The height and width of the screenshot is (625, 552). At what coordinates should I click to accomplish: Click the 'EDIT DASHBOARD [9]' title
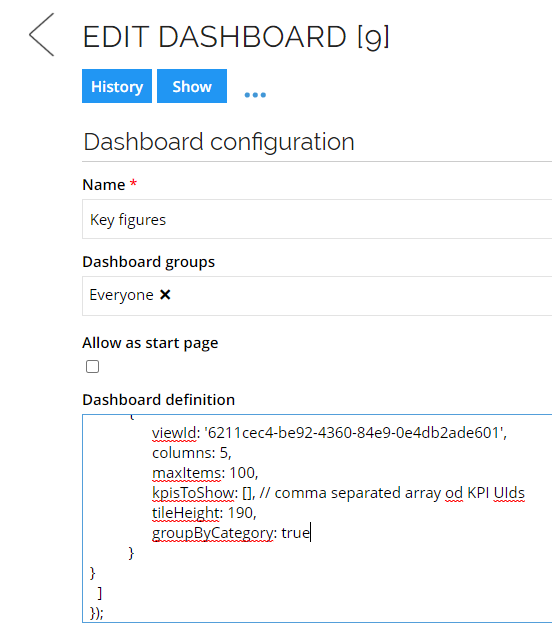tap(236, 37)
